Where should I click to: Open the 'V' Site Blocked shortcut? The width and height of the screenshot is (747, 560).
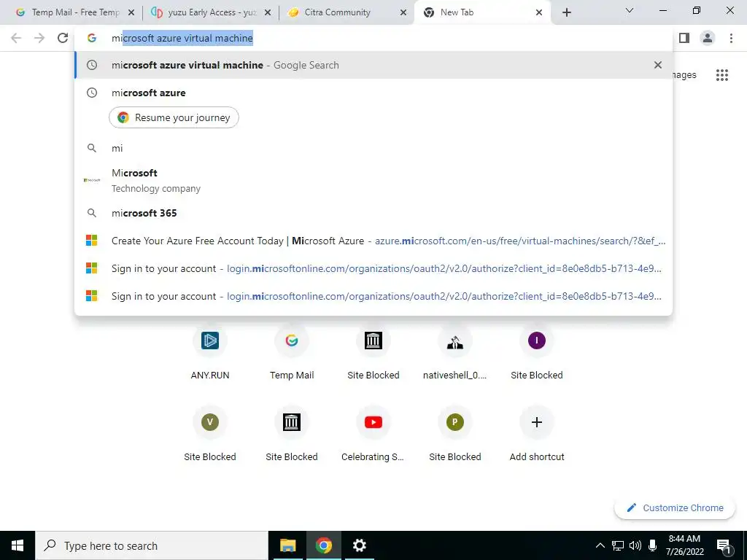tap(210, 433)
